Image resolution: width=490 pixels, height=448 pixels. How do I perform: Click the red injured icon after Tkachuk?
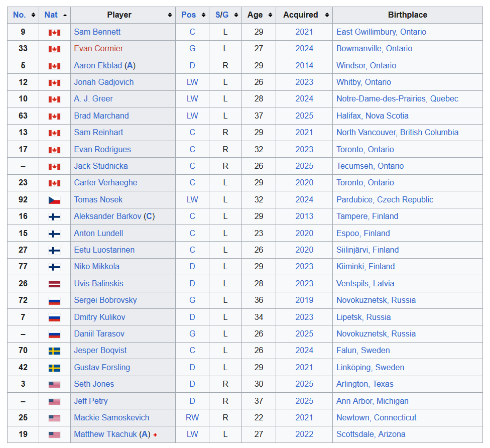155,435
